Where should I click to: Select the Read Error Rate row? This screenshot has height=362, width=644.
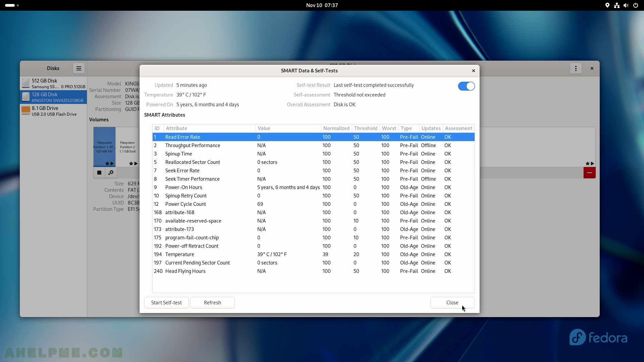(x=313, y=137)
